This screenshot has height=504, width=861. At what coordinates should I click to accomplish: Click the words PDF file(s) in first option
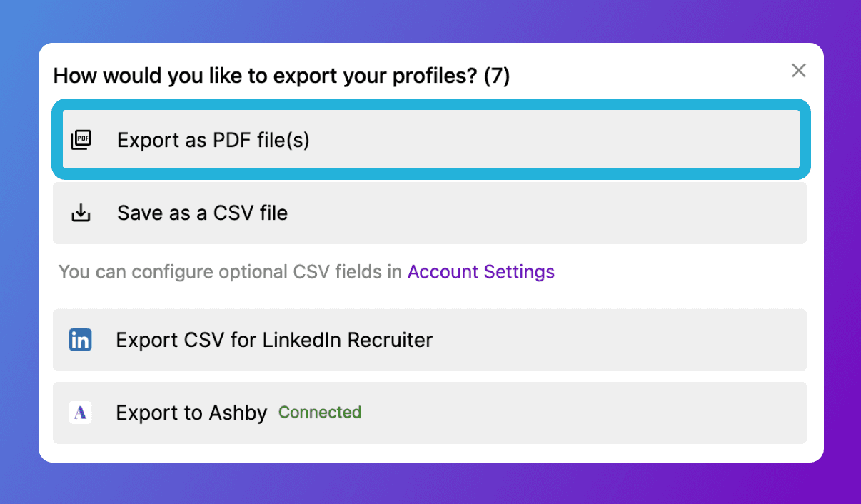coord(261,140)
